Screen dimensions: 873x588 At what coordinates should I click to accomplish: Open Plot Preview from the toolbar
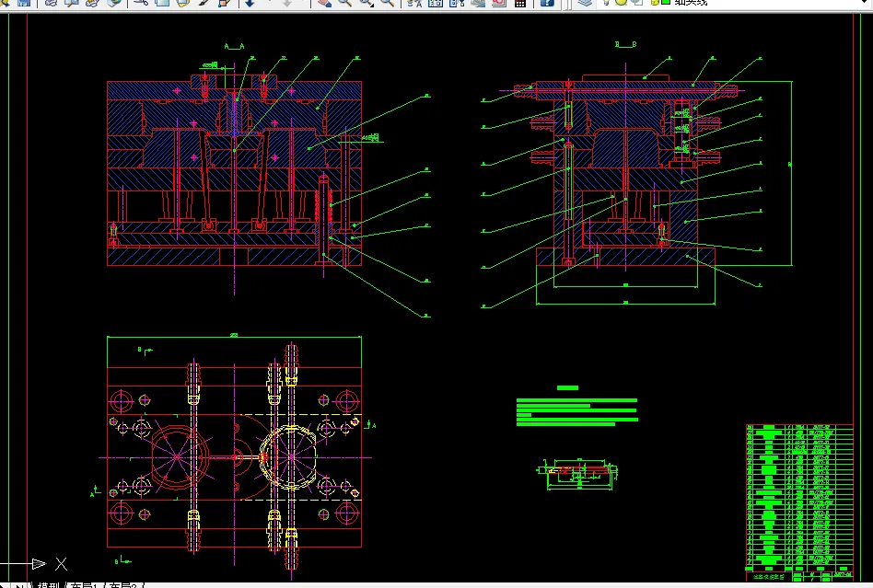point(72,2)
